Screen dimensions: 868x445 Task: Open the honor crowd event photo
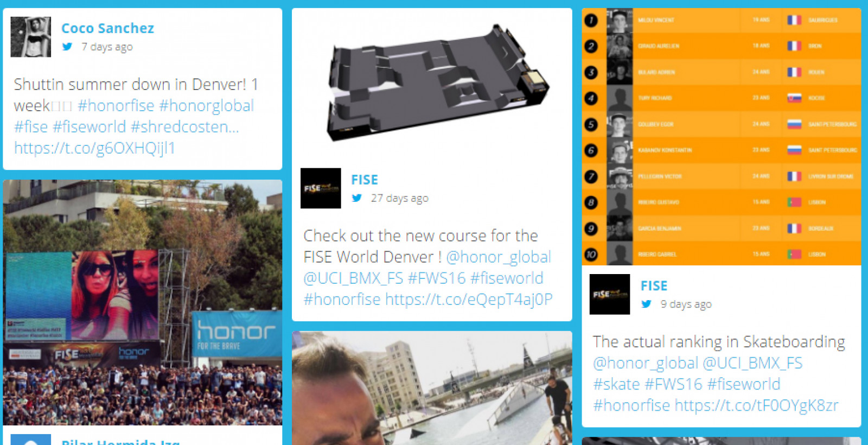pos(143,302)
